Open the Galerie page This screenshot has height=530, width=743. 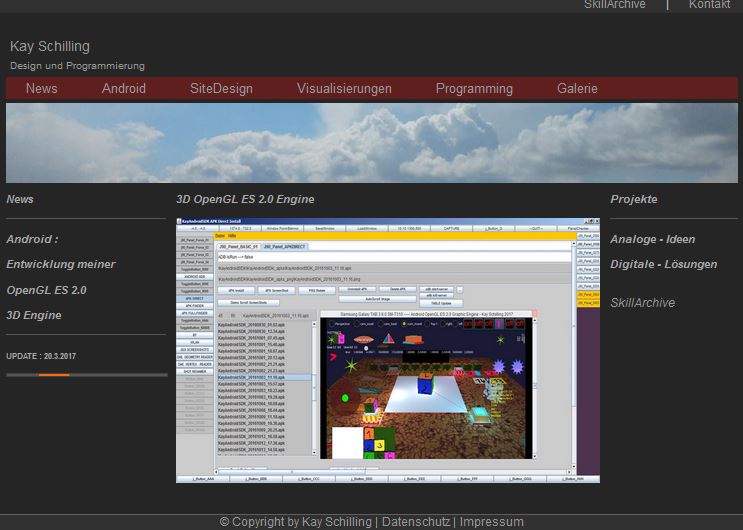pyautogui.click(x=577, y=88)
